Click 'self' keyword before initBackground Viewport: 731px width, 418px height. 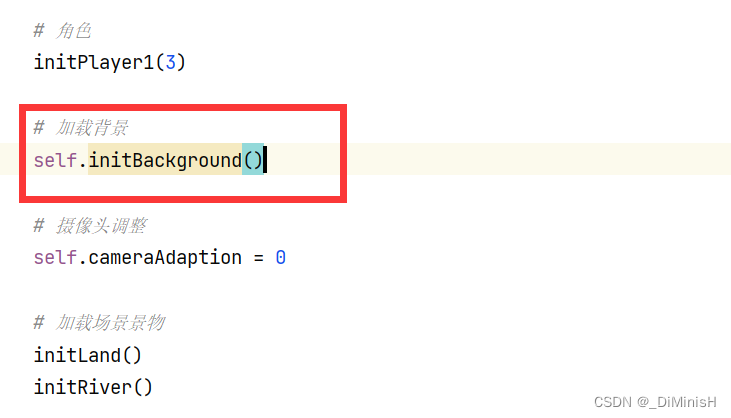(55, 160)
